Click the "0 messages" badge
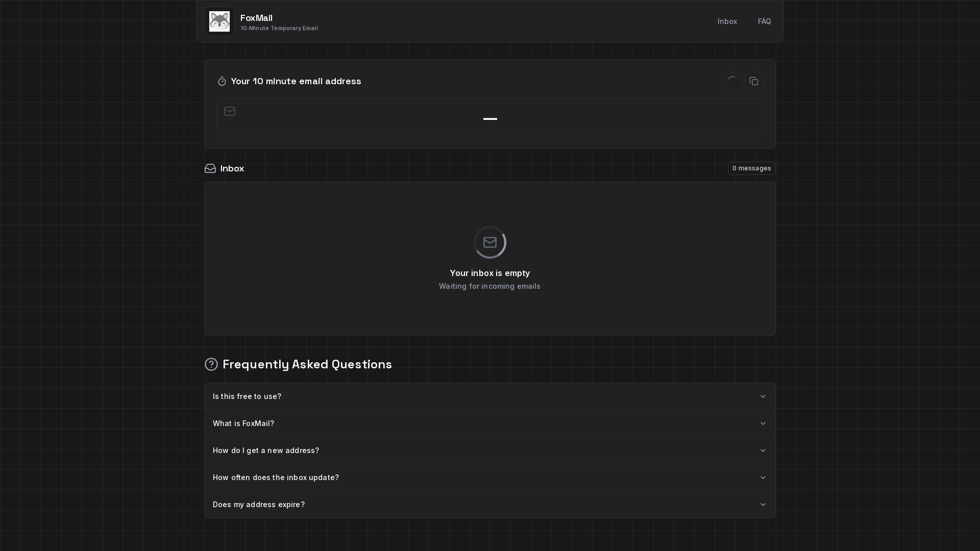 pyautogui.click(x=751, y=168)
